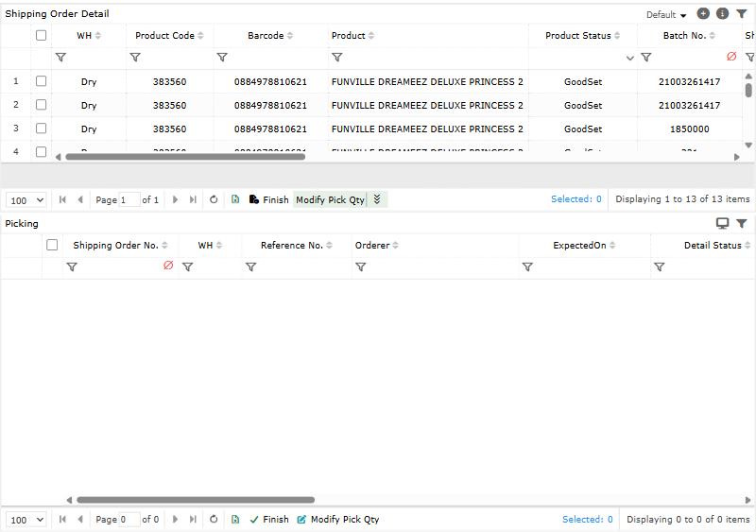Click the Detail Status filter funnel

(x=659, y=266)
